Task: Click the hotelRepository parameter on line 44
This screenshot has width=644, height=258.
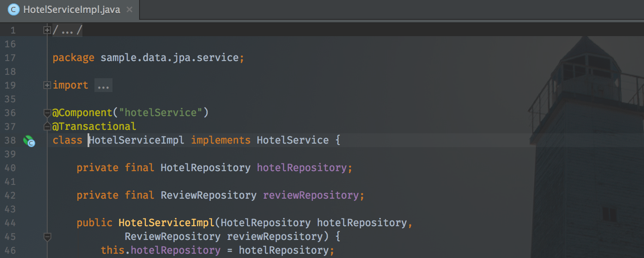Action: (x=362, y=223)
